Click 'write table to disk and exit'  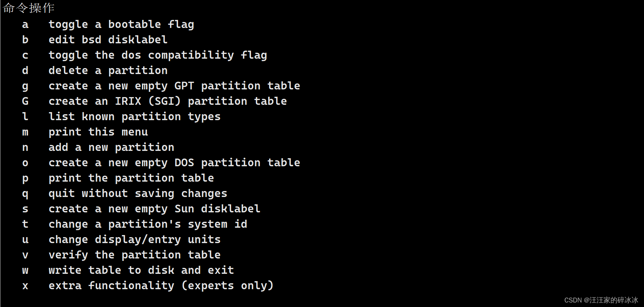pos(141,270)
